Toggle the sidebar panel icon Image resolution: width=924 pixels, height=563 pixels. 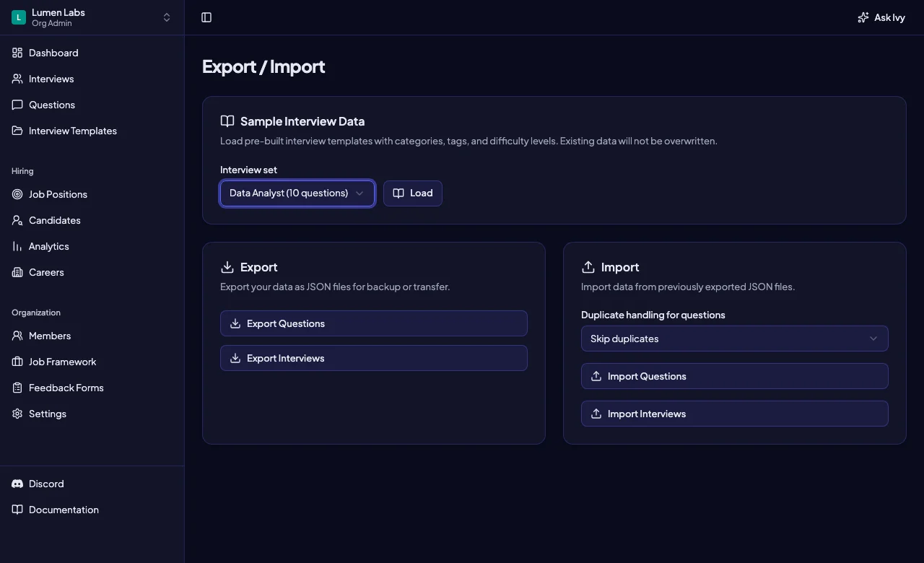[x=206, y=17]
